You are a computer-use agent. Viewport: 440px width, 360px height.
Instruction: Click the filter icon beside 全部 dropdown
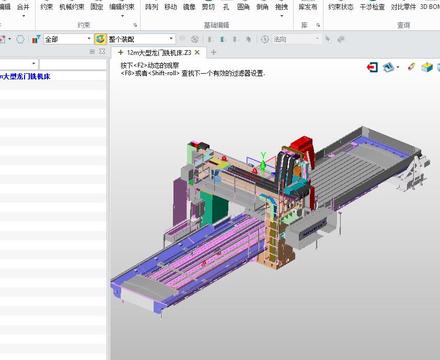(36, 39)
